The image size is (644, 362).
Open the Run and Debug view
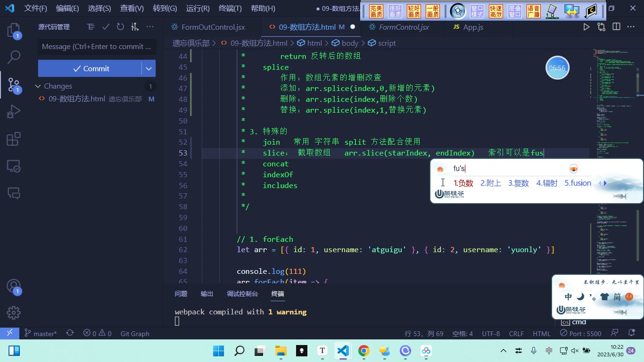[x=14, y=112]
